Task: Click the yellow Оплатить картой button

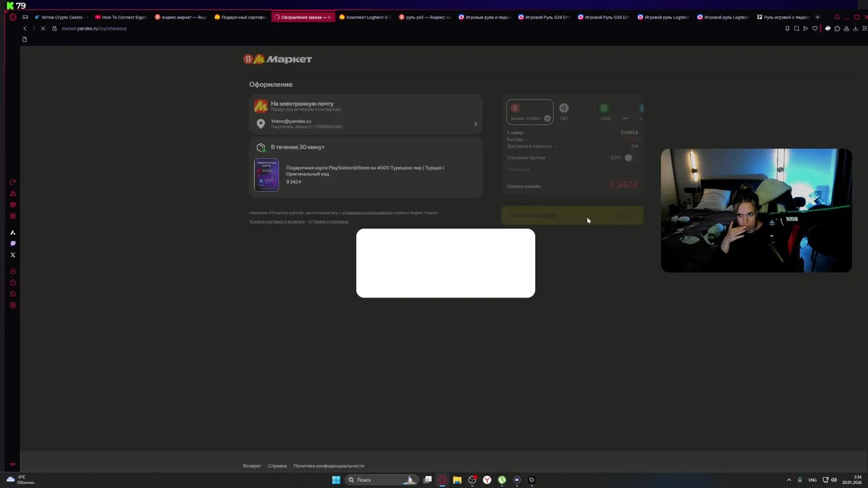Action: (572, 215)
